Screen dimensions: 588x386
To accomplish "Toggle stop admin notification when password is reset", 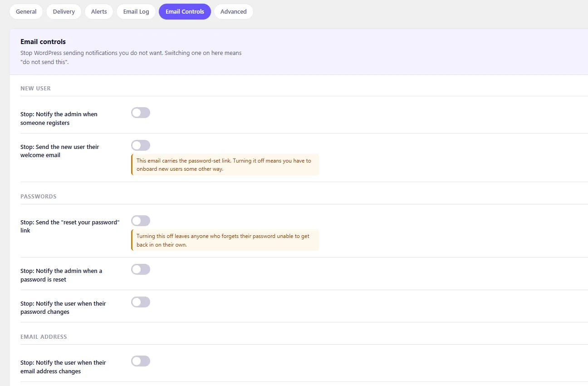I will coord(141,269).
